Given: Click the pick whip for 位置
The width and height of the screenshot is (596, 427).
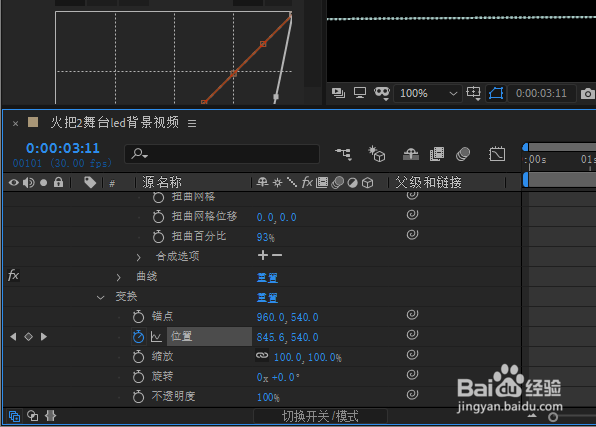Looking at the screenshot, I should [x=412, y=335].
